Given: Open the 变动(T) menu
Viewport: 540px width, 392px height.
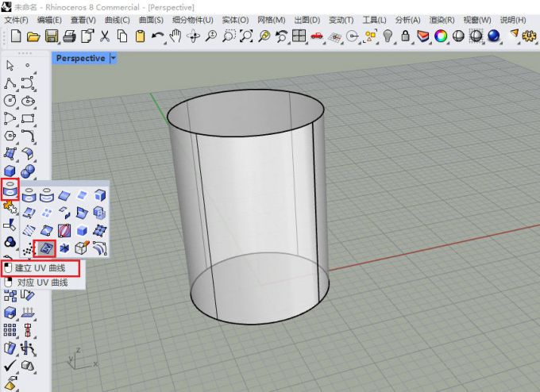Looking at the screenshot, I should pos(341,21).
